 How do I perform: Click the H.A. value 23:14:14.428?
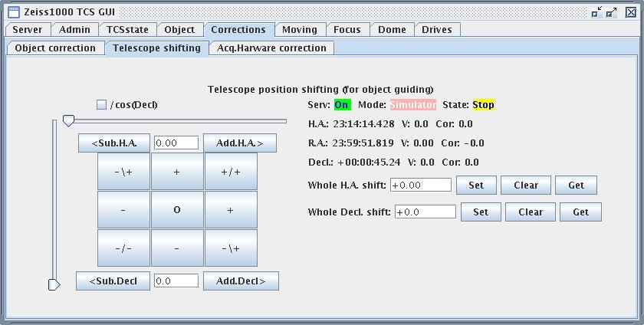click(363, 124)
